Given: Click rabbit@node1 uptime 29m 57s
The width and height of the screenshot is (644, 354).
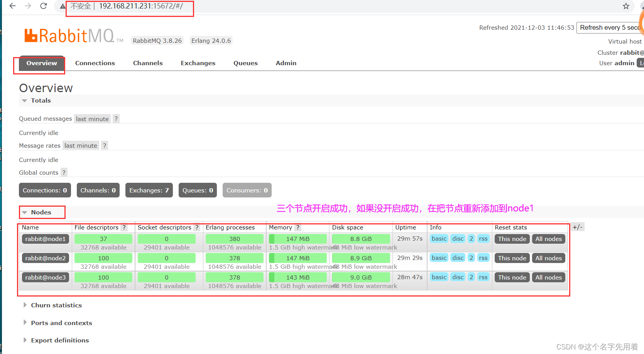Looking at the screenshot, I should pyautogui.click(x=410, y=239).
